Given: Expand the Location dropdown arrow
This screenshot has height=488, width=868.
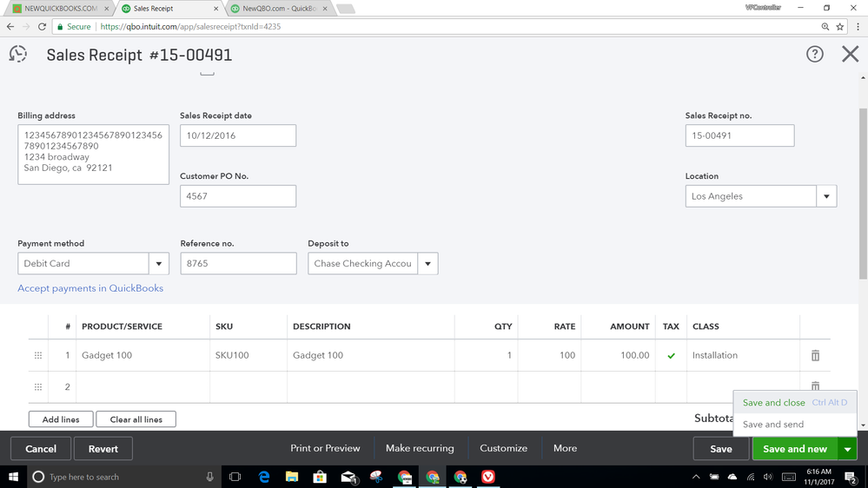Looking at the screenshot, I should (826, 196).
